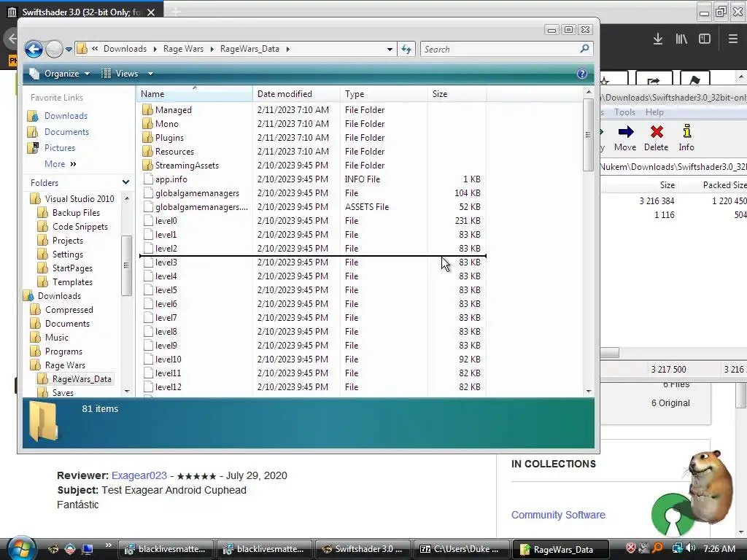This screenshot has width=747, height=560.
Task: Select globalgamemanagers file with 104 KB size
Action: (197, 192)
